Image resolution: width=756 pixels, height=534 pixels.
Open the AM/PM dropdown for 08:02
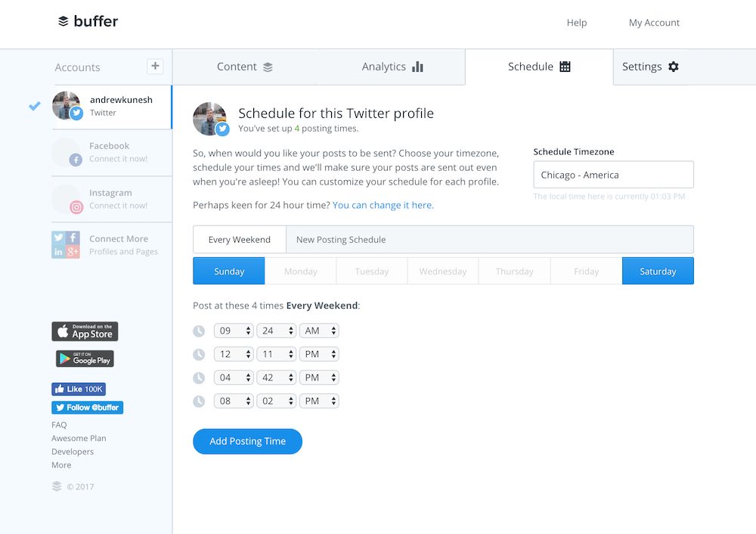319,401
